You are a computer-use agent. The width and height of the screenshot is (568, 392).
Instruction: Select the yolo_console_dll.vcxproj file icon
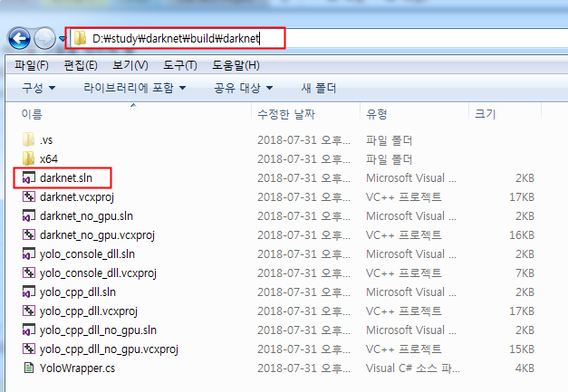pos(29,272)
